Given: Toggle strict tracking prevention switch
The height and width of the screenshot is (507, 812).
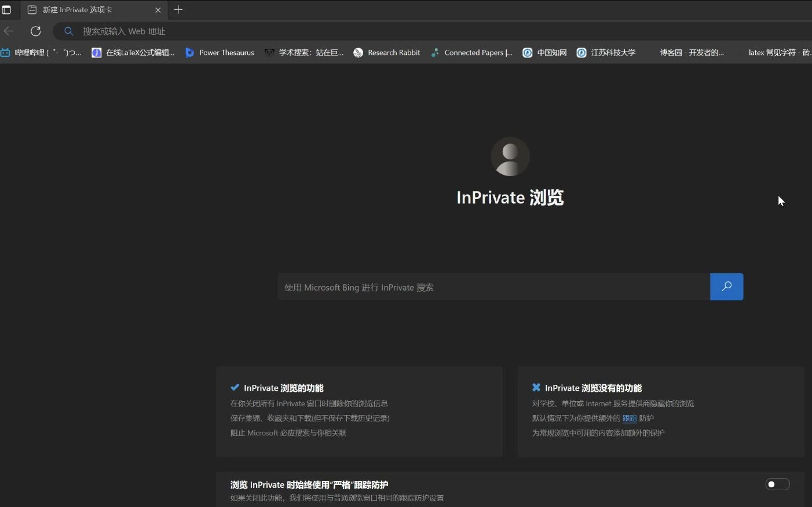Looking at the screenshot, I should (x=777, y=484).
